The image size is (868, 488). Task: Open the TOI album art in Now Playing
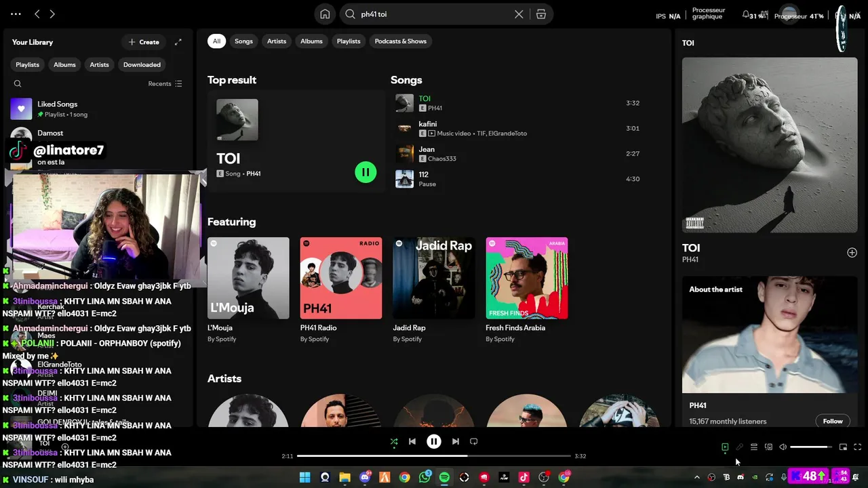coord(770,145)
